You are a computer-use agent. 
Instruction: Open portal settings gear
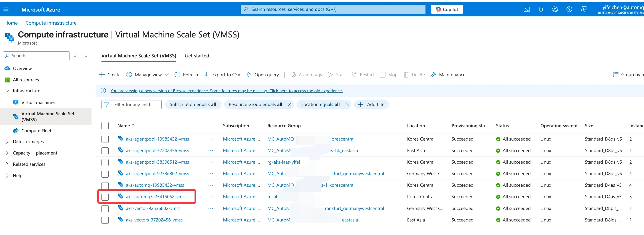click(555, 10)
